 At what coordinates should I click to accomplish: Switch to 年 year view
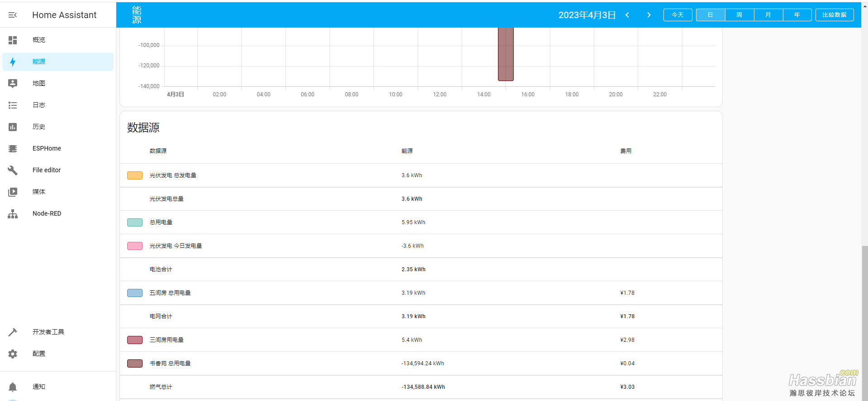tap(797, 15)
